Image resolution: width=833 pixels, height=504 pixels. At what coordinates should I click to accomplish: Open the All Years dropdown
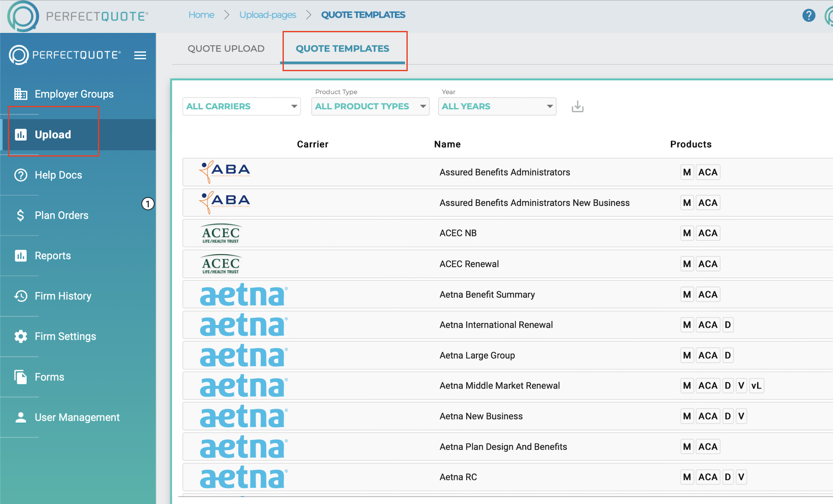click(x=497, y=106)
